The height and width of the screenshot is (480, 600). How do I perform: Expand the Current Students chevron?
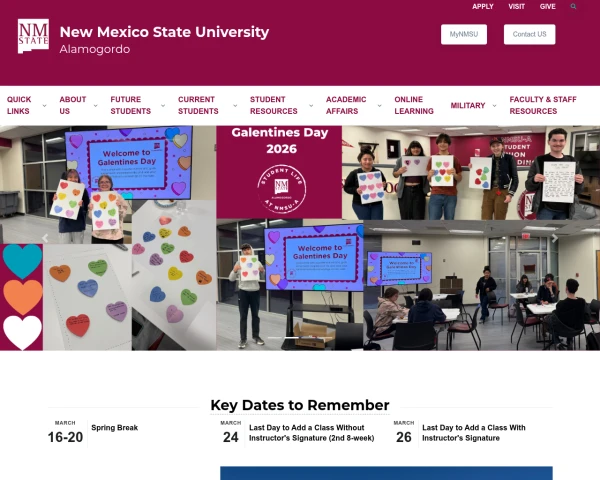(x=235, y=106)
